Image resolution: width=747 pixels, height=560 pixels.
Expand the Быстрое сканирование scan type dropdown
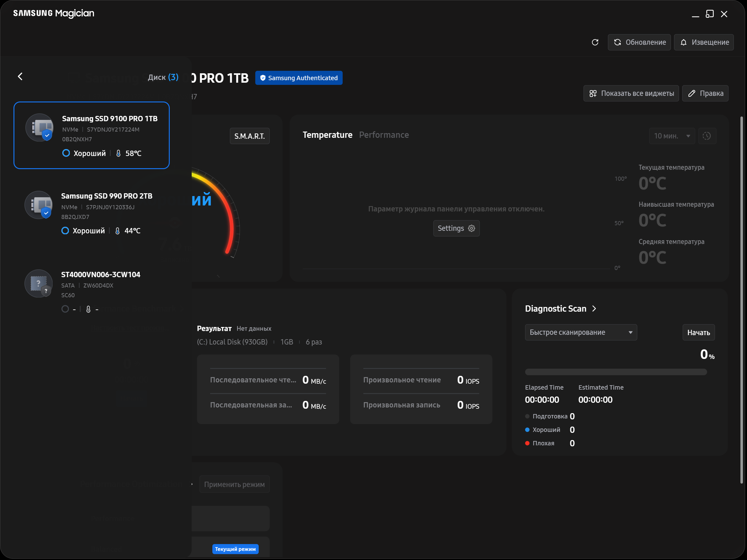coord(580,332)
